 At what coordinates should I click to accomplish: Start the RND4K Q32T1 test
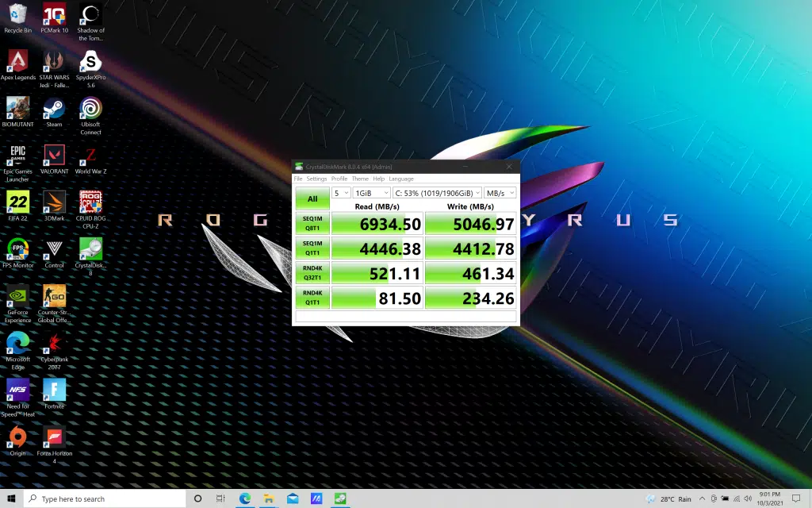tap(312, 273)
